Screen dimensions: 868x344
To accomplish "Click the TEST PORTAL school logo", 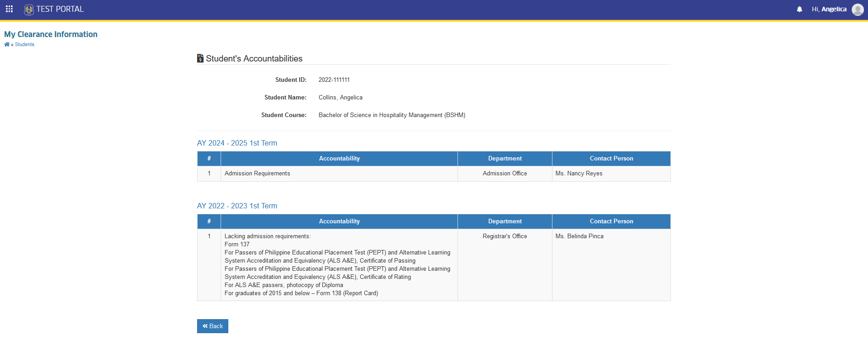I will pos(29,9).
